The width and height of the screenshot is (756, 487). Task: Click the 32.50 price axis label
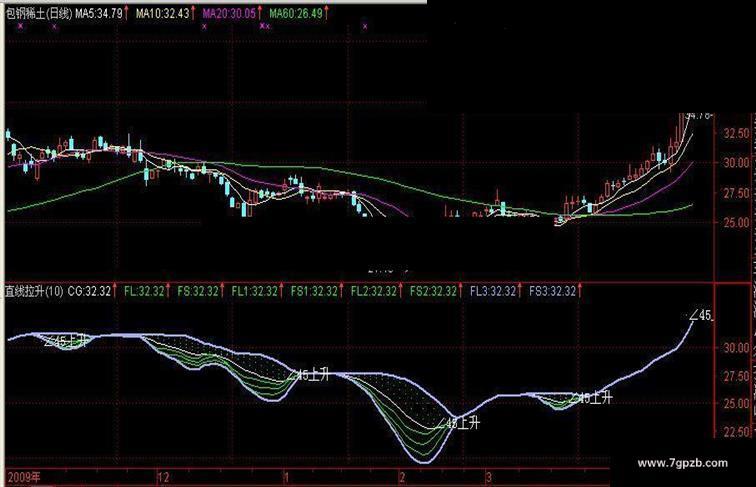point(736,133)
